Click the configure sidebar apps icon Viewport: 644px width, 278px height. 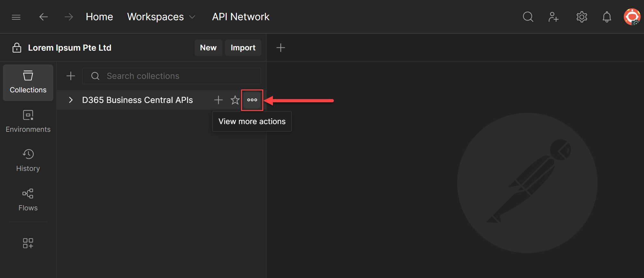point(28,243)
